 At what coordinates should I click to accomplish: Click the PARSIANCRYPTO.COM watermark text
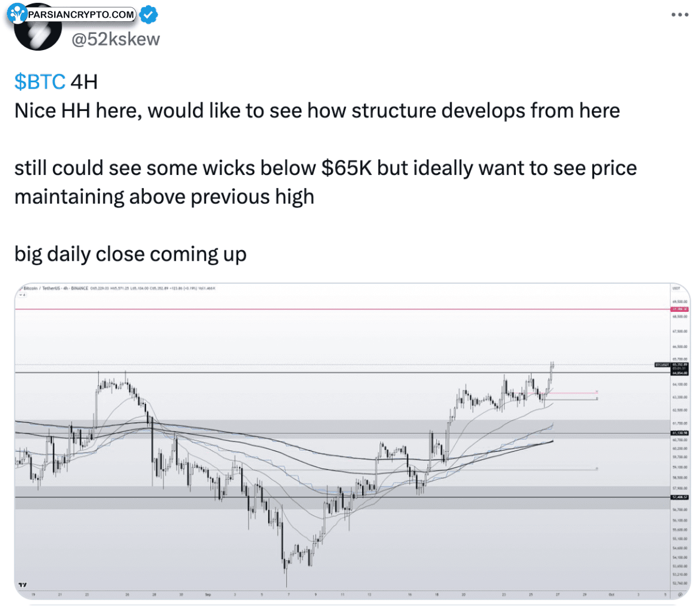[x=81, y=14]
